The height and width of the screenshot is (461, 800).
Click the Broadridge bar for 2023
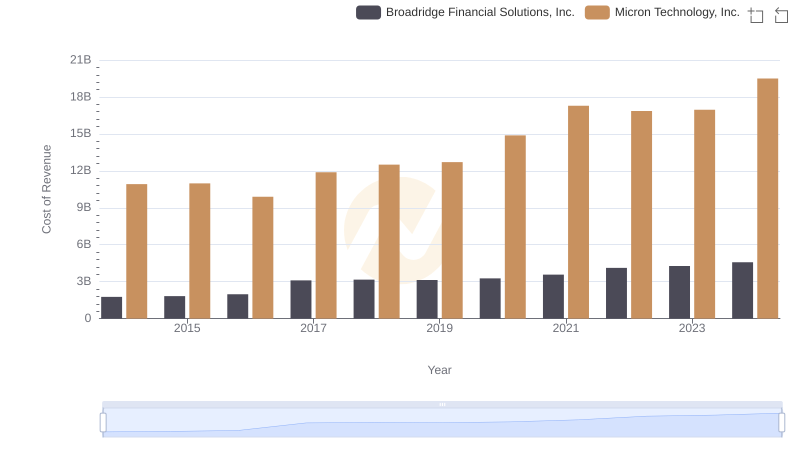click(679, 292)
